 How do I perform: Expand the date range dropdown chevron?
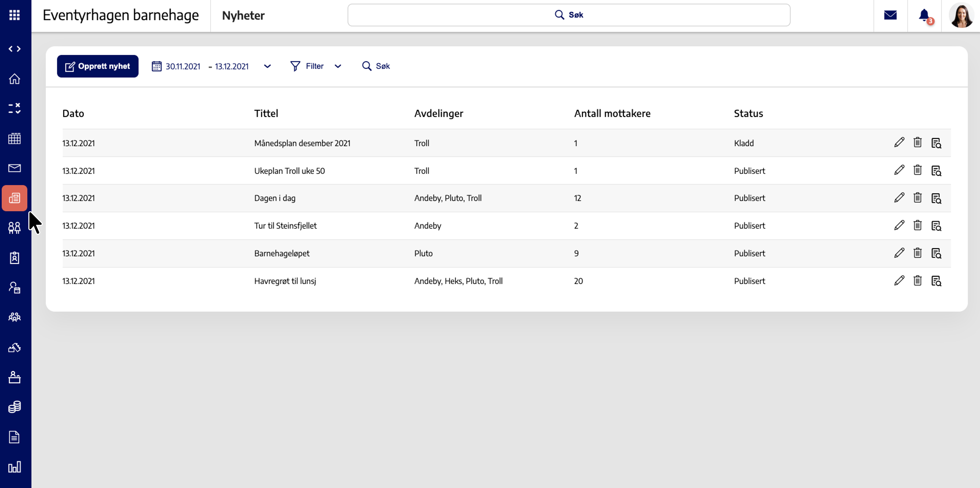tap(267, 66)
